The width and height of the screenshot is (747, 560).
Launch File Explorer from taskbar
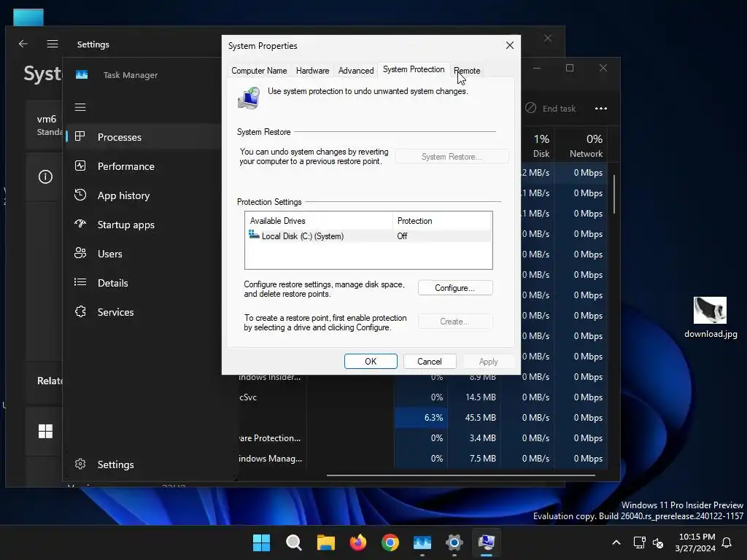[x=326, y=542]
